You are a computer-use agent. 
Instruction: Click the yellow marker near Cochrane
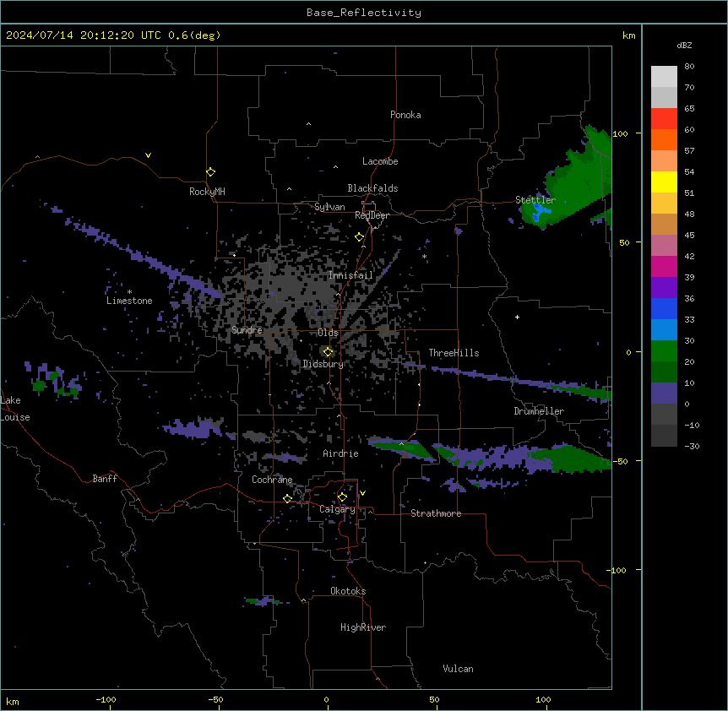click(287, 498)
